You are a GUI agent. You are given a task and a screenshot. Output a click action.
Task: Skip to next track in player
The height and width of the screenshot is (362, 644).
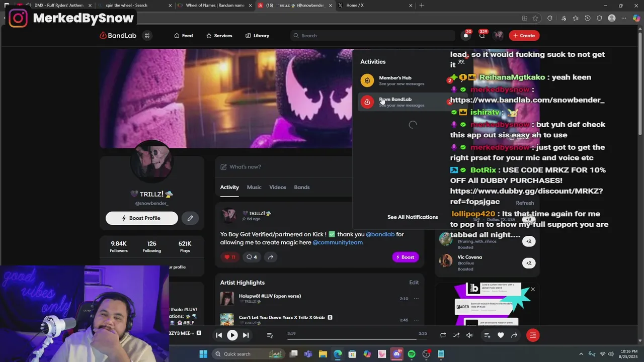pyautogui.click(x=246, y=335)
